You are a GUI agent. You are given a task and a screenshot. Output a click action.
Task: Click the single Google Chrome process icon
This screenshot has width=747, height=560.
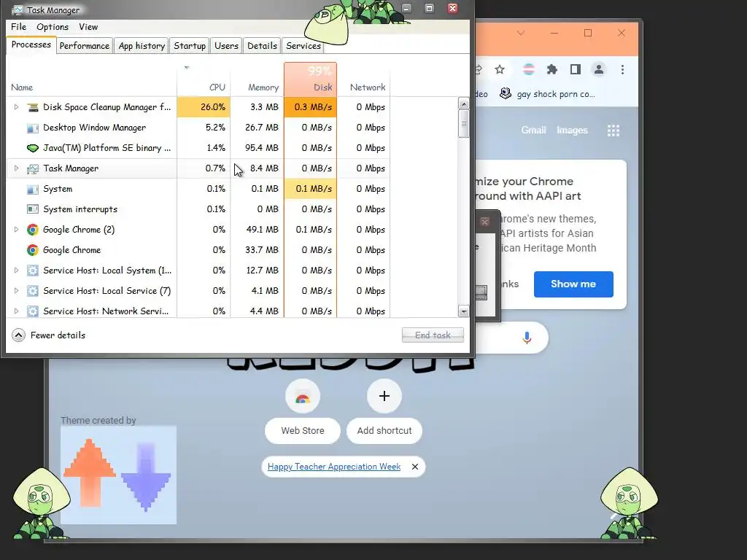tap(32, 250)
